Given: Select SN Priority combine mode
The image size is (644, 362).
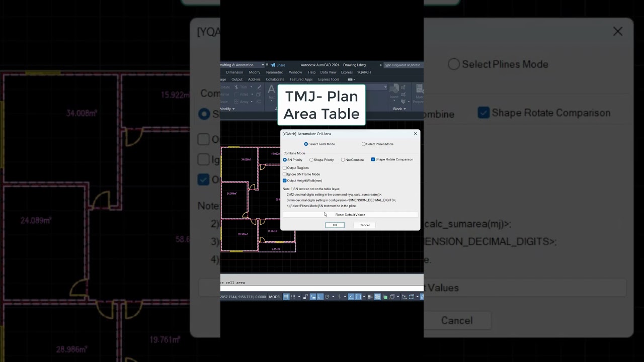Looking at the screenshot, I should pyautogui.click(x=285, y=160).
